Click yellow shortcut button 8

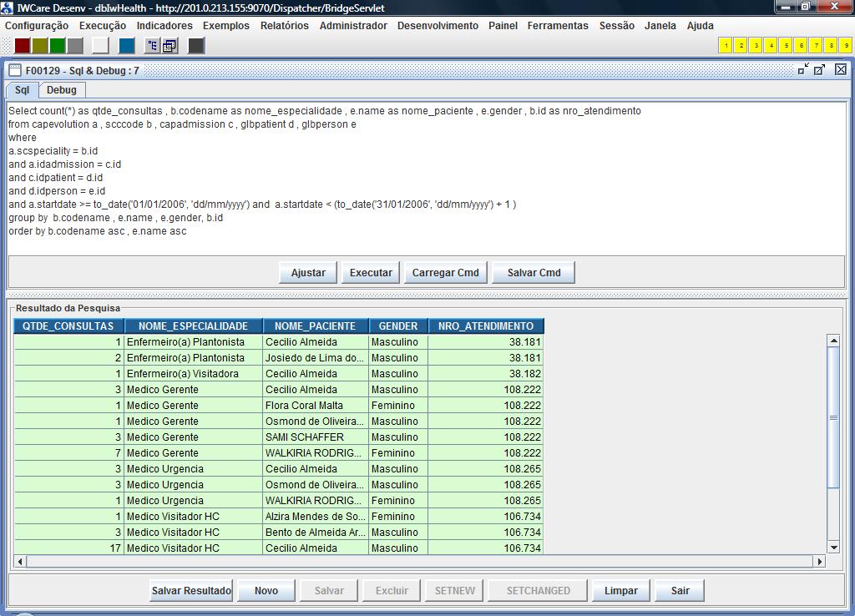(x=831, y=46)
